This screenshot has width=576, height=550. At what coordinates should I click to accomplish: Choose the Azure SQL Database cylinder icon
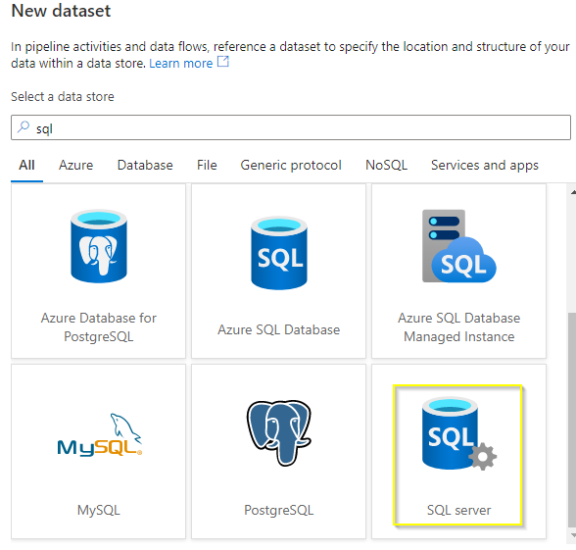(x=279, y=253)
